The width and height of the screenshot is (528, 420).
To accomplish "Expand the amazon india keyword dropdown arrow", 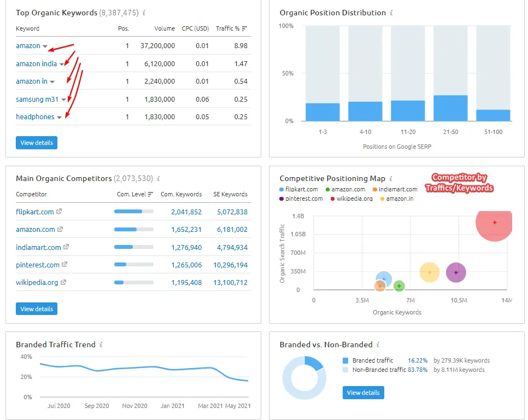I will click(x=62, y=64).
